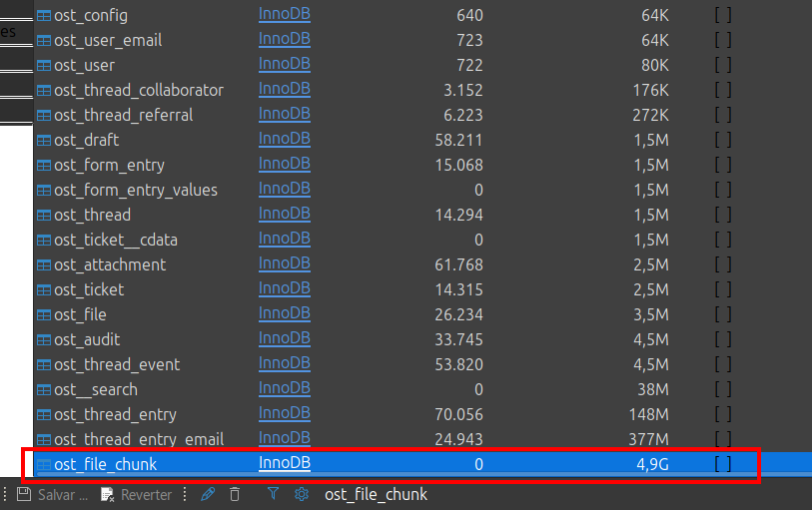812x510 pixels.
Task: Click the table icon beside ost_config
Action: [x=44, y=16]
